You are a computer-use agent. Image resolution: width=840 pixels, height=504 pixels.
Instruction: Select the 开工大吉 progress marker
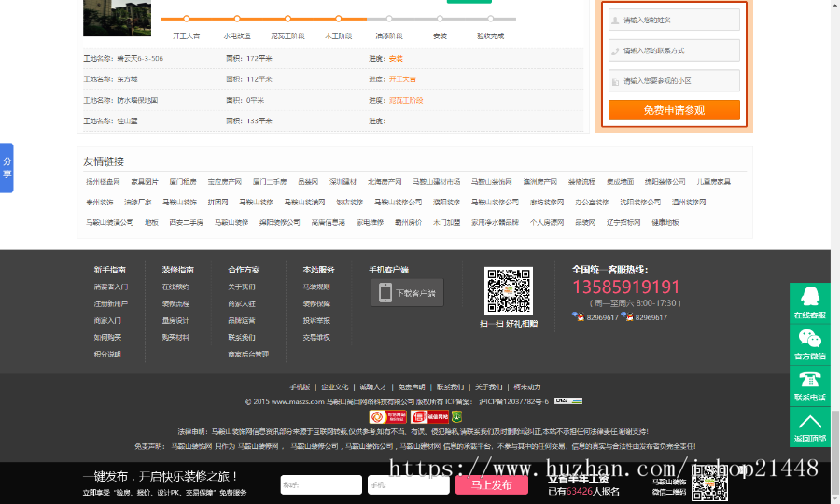pos(186,19)
